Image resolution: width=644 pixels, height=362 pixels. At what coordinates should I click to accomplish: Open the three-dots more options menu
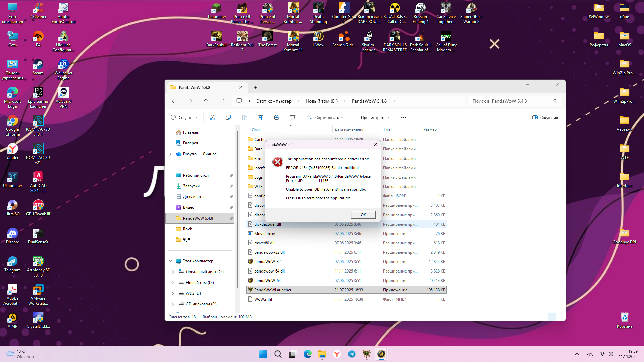tap(403, 118)
